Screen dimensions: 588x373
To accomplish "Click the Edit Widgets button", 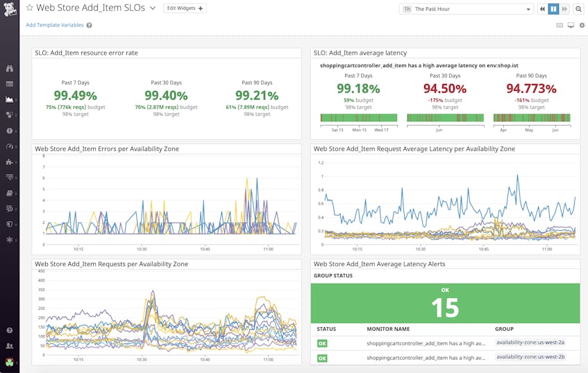I will [185, 8].
